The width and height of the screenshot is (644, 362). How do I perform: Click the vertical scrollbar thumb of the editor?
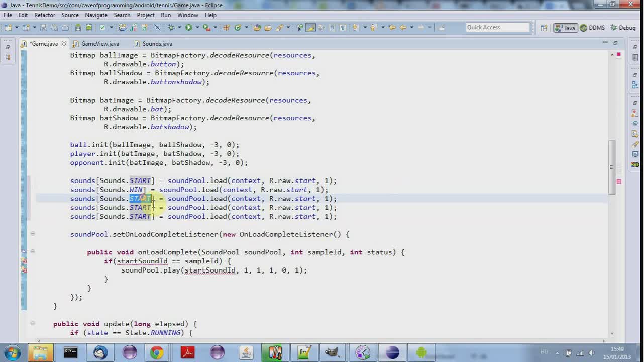point(612,167)
